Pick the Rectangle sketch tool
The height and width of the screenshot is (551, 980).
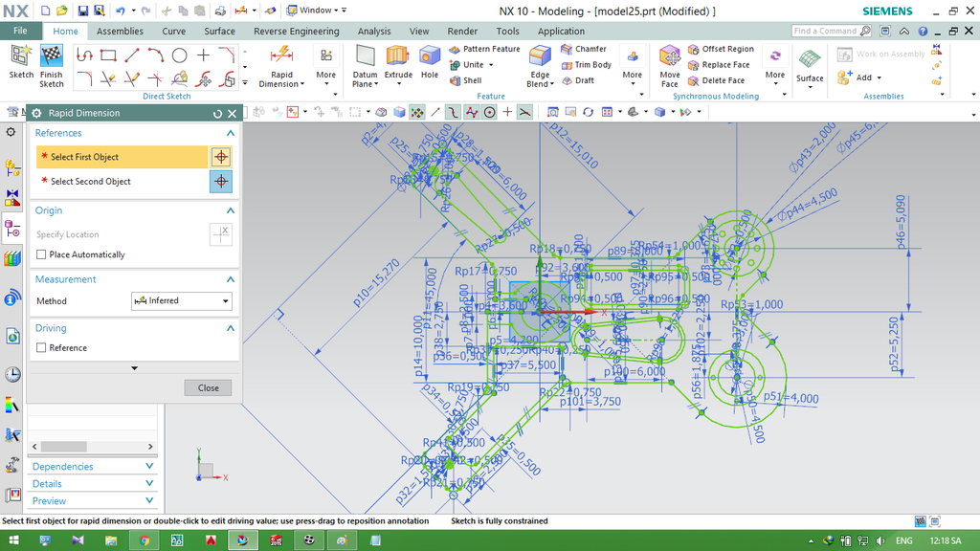pos(108,55)
